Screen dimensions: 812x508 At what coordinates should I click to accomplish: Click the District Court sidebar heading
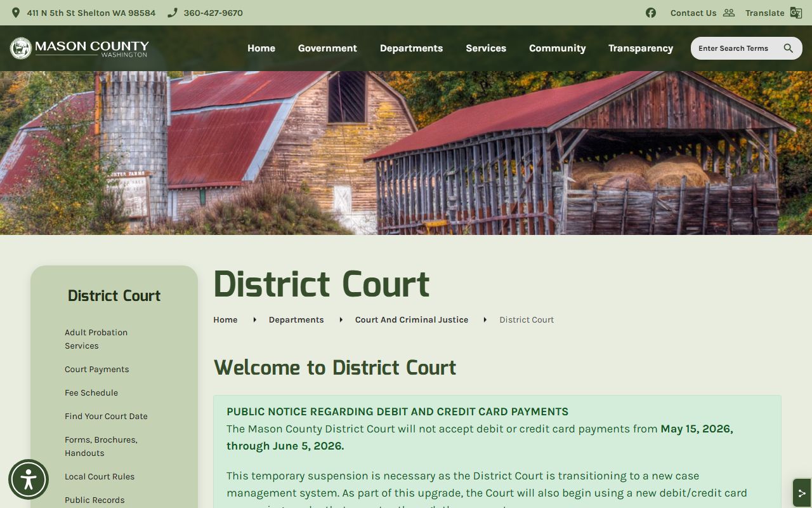114,295
